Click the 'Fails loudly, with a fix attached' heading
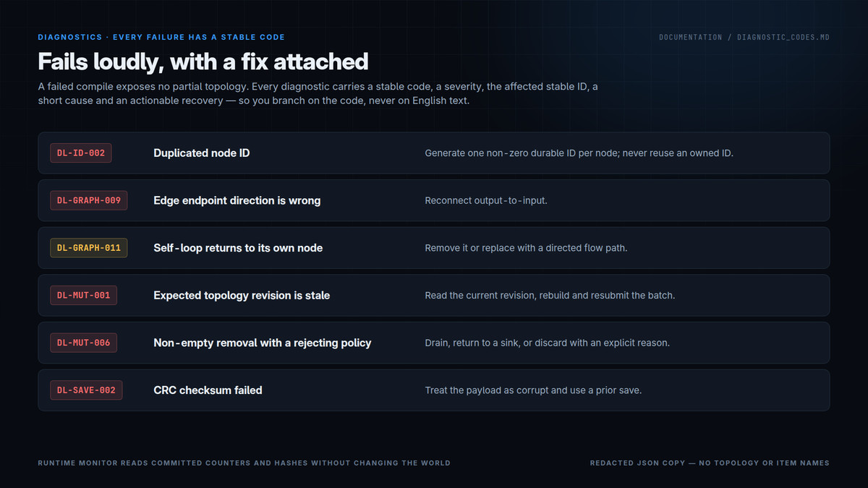868x488 pixels. tap(203, 61)
